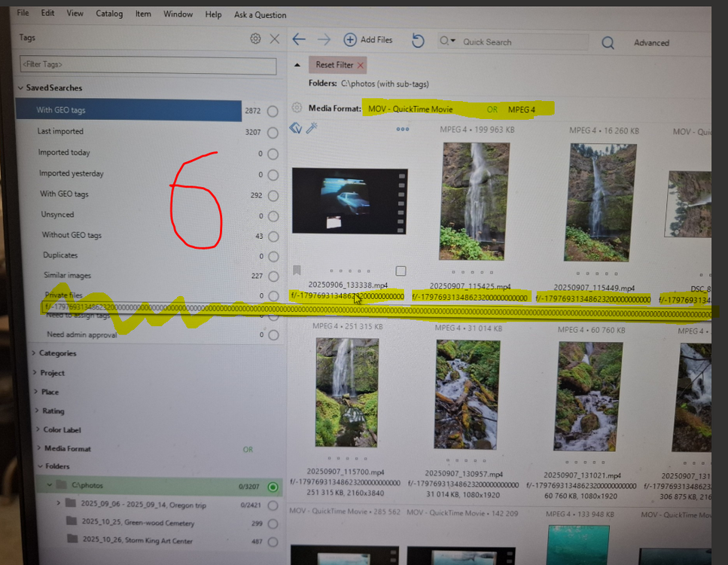This screenshot has width=728, height=565.
Task: Collapse the Saved Searches section
Action: click(x=20, y=88)
